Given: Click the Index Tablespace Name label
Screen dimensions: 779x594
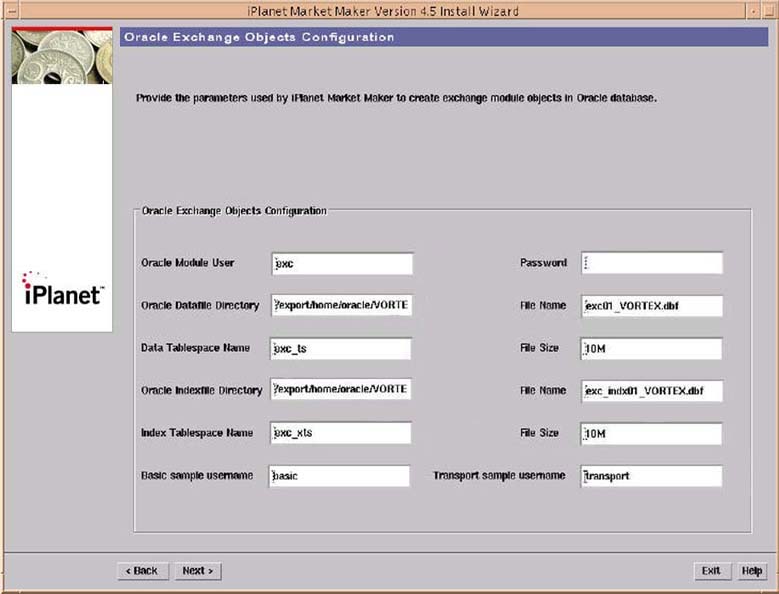Looking at the screenshot, I should pos(197,433).
